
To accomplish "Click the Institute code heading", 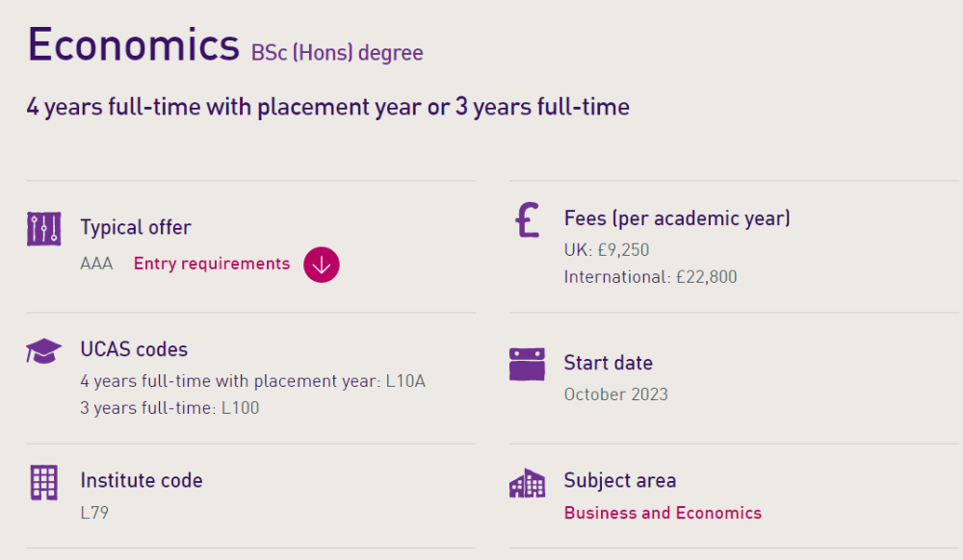I will (142, 480).
